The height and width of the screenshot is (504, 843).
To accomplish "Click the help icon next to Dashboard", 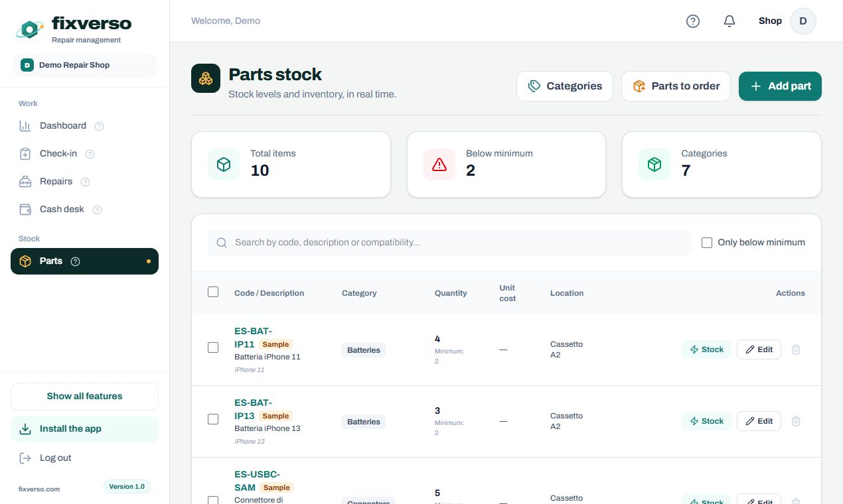I will tap(100, 126).
